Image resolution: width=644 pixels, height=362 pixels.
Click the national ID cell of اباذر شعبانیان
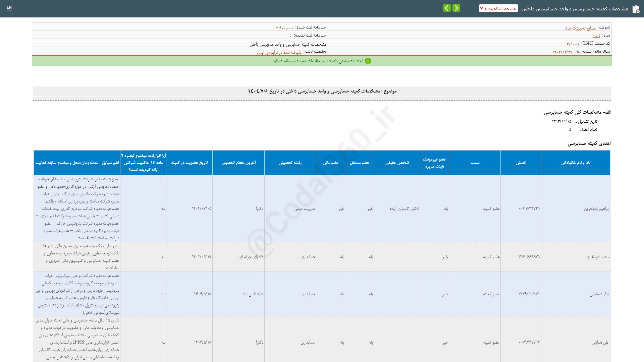[529, 294]
